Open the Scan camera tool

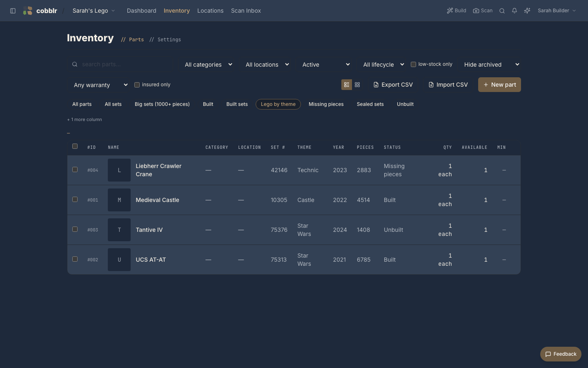483,11
